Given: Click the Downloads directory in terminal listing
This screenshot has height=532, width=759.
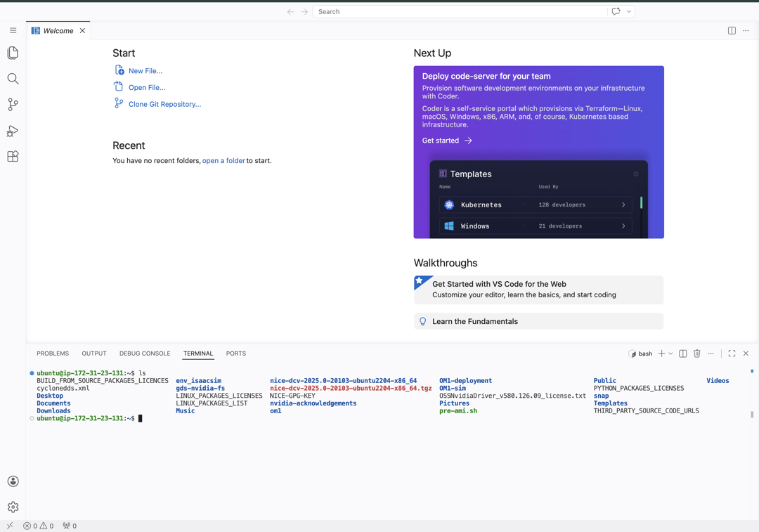Looking at the screenshot, I should pos(53,410).
